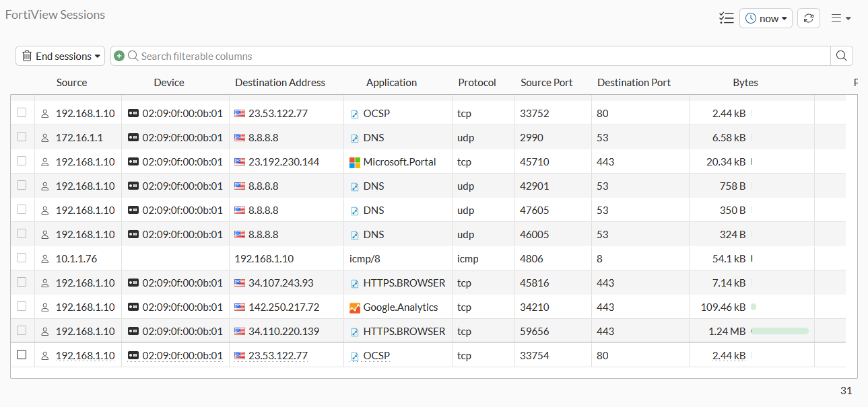Screen dimensions: 868x407
Task: Select the checkbox for the icmp/8 session row
Action: pyautogui.click(x=22, y=258)
